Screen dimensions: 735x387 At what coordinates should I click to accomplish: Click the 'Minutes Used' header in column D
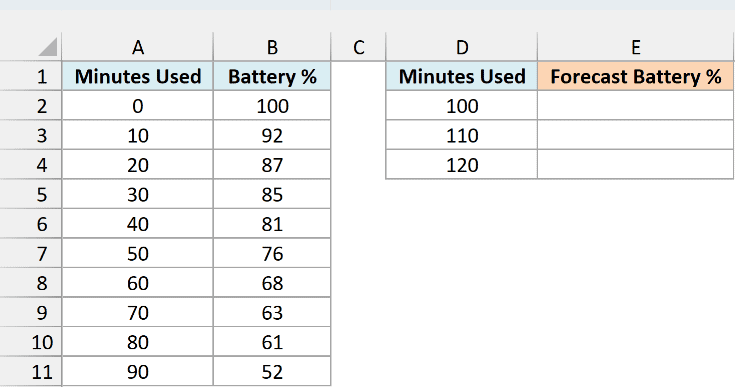[462, 76]
